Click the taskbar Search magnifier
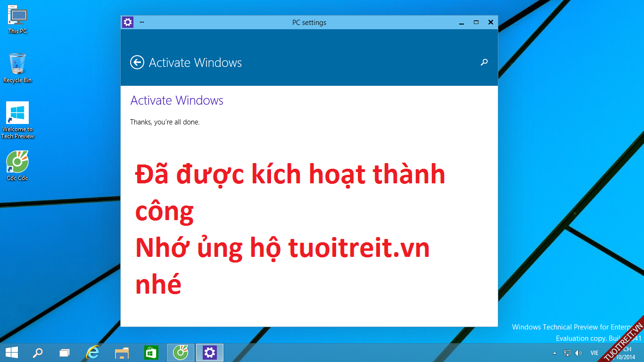644x362 pixels. (x=37, y=353)
